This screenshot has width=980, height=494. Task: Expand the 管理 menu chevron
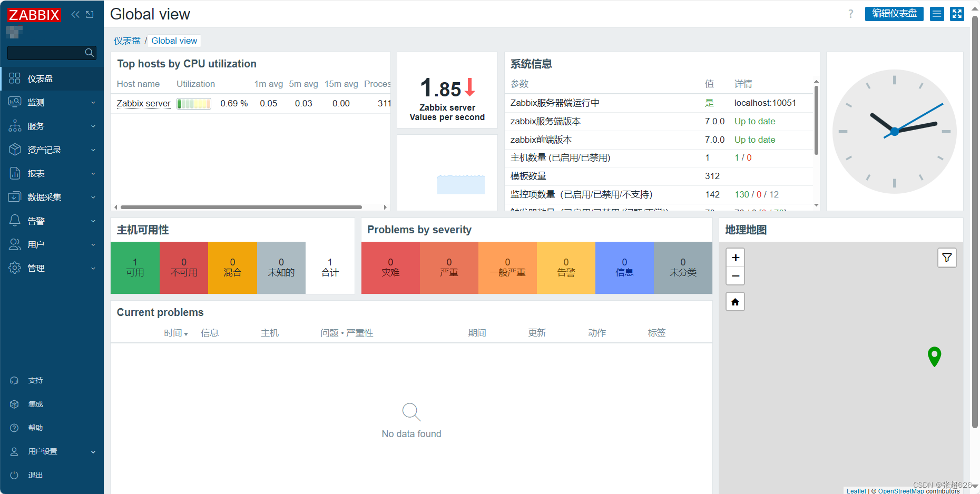[93, 269]
